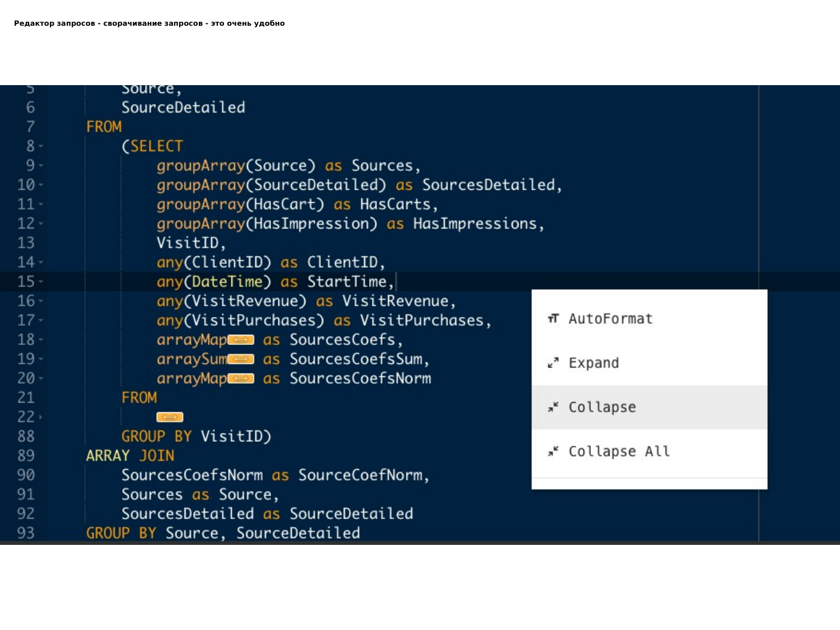Expand the folded block marker on line 22
Image resolution: width=840 pixels, height=630 pixels.
click(x=170, y=417)
